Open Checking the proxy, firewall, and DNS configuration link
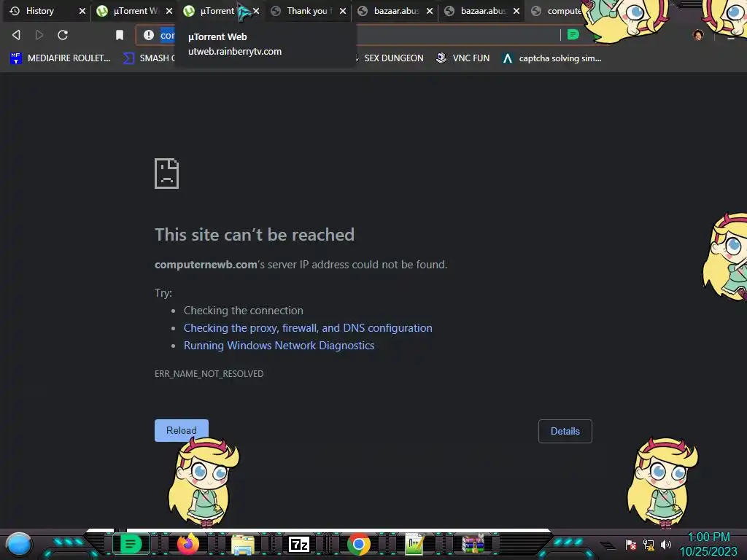 point(308,328)
